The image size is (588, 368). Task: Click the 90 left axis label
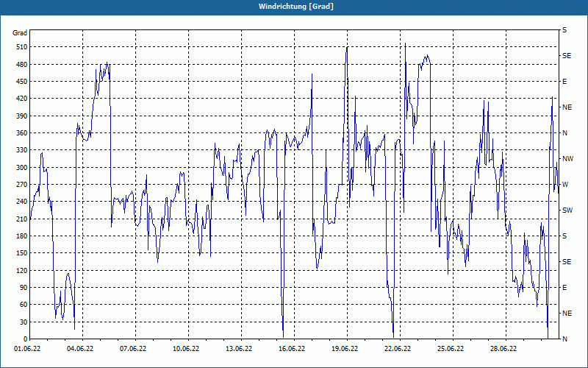pyautogui.click(x=24, y=288)
